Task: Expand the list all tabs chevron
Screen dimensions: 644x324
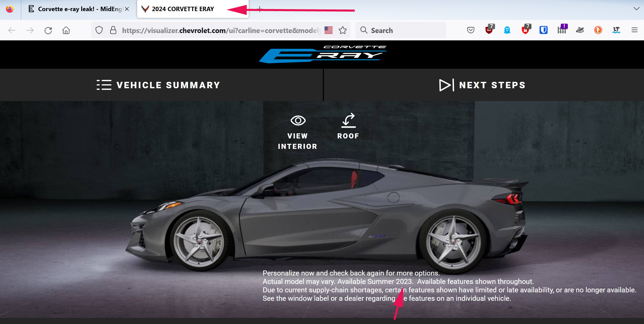Action: pos(636,9)
